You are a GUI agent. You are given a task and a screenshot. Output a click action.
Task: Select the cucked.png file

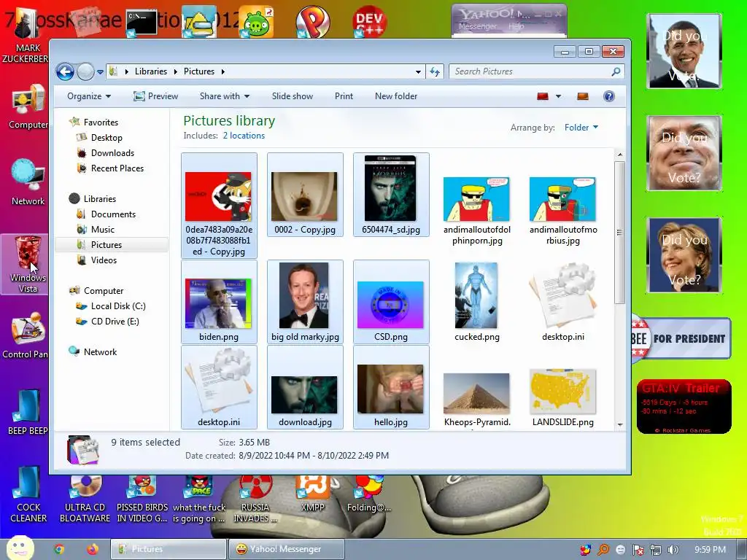pos(477,302)
